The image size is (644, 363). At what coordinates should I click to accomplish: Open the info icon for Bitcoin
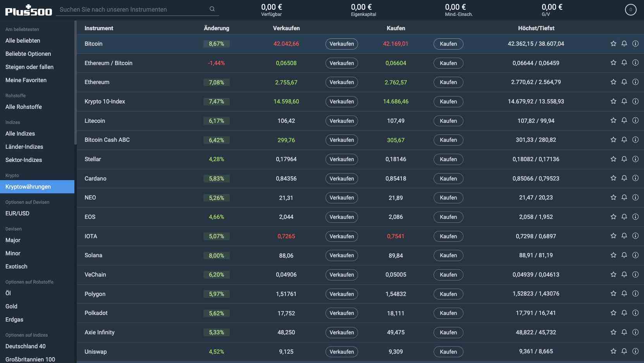click(x=635, y=44)
